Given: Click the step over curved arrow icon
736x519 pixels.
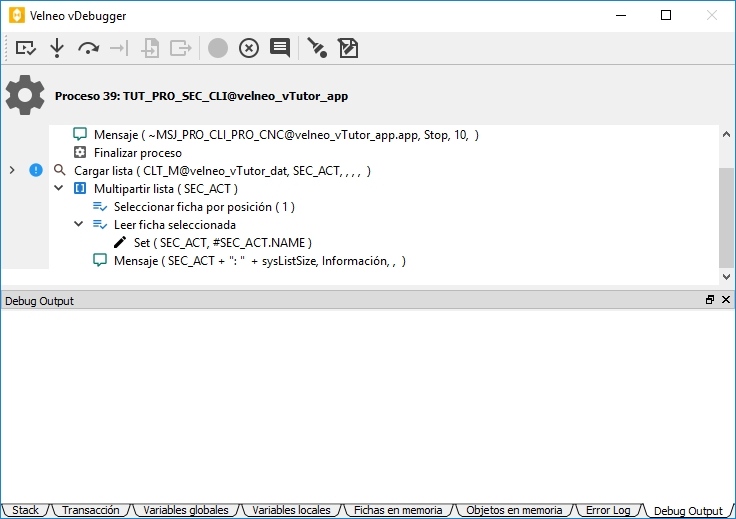Looking at the screenshot, I should coord(88,48).
